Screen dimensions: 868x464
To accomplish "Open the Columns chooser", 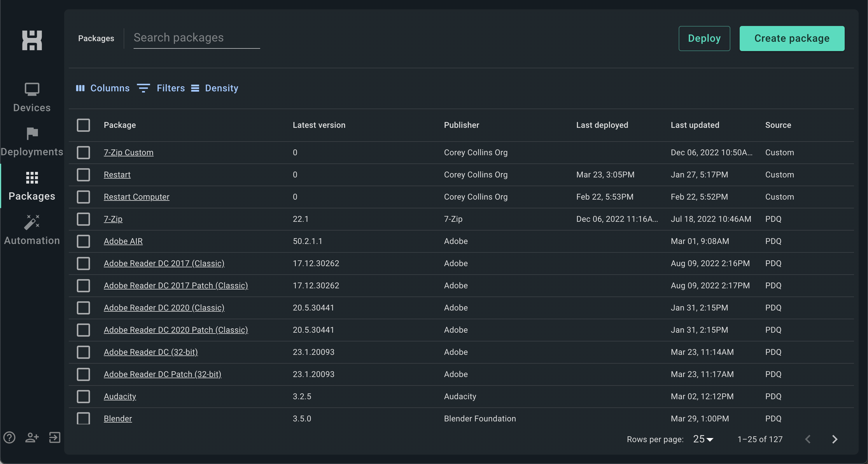I will click(103, 88).
